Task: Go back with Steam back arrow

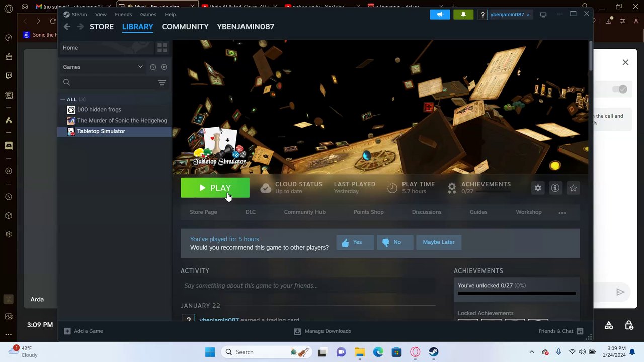Action: tap(67, 26)
